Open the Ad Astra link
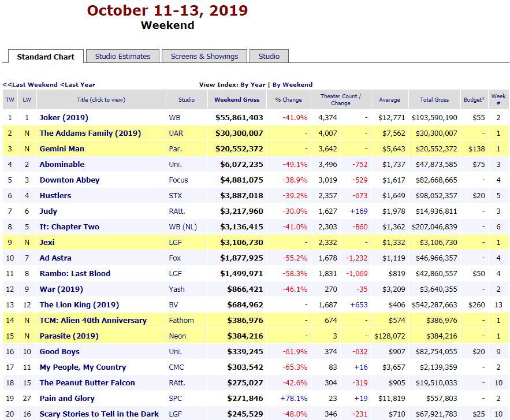 55,258
